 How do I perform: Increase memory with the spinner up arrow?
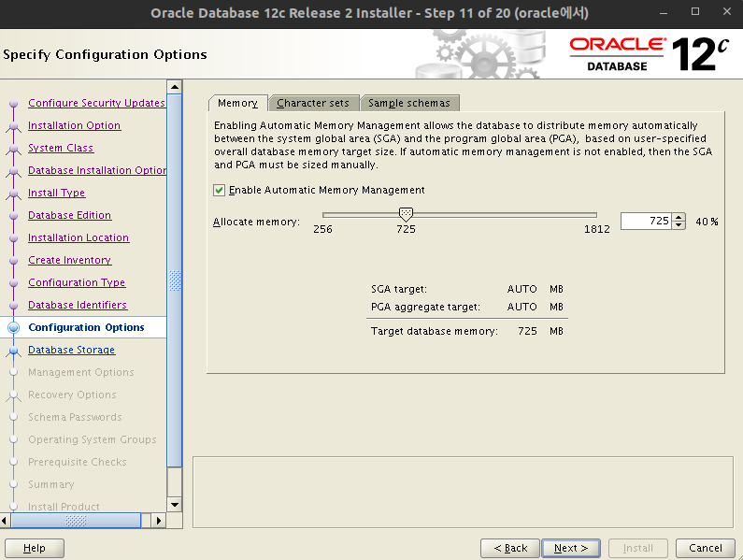[679, 217]
